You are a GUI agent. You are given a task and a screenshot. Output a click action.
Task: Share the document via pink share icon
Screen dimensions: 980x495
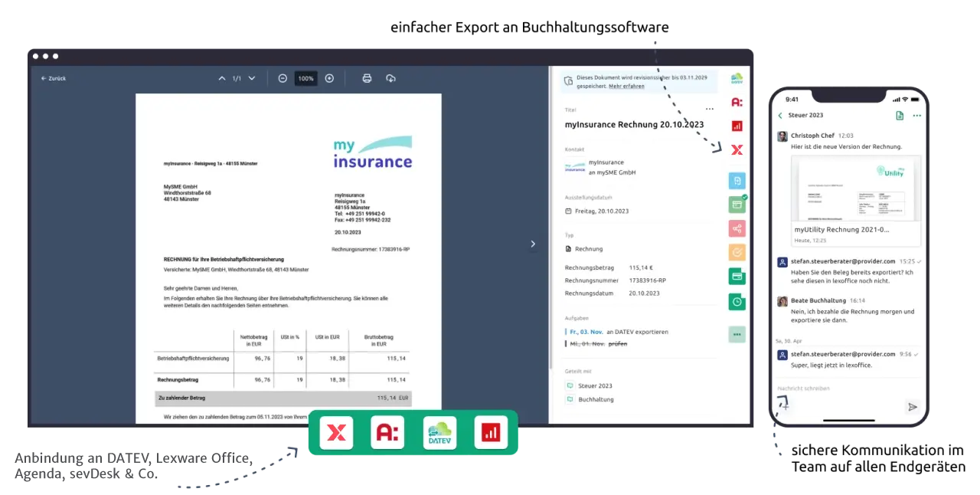tap(737, 228)
